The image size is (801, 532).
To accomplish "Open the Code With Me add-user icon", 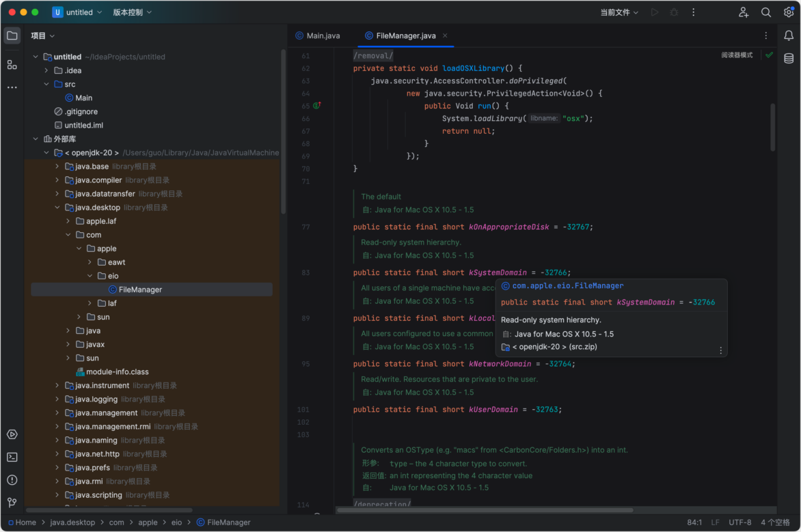I will (744, 12).
